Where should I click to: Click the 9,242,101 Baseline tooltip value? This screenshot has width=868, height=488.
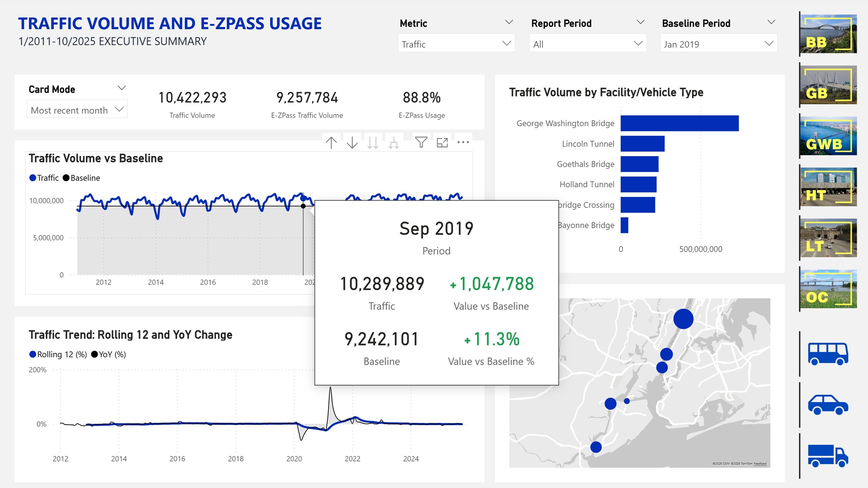pyautogui.click(x=382, y=339)
